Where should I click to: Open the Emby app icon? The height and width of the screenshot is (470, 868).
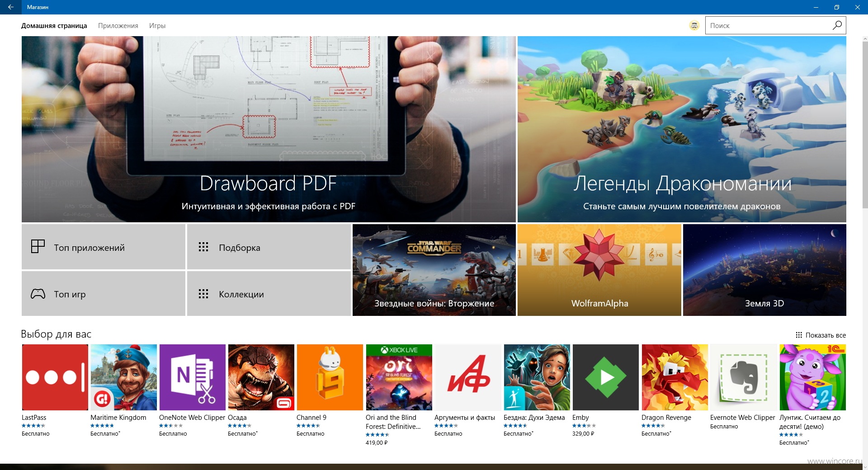pyautogui.click(x=605, y=377)
